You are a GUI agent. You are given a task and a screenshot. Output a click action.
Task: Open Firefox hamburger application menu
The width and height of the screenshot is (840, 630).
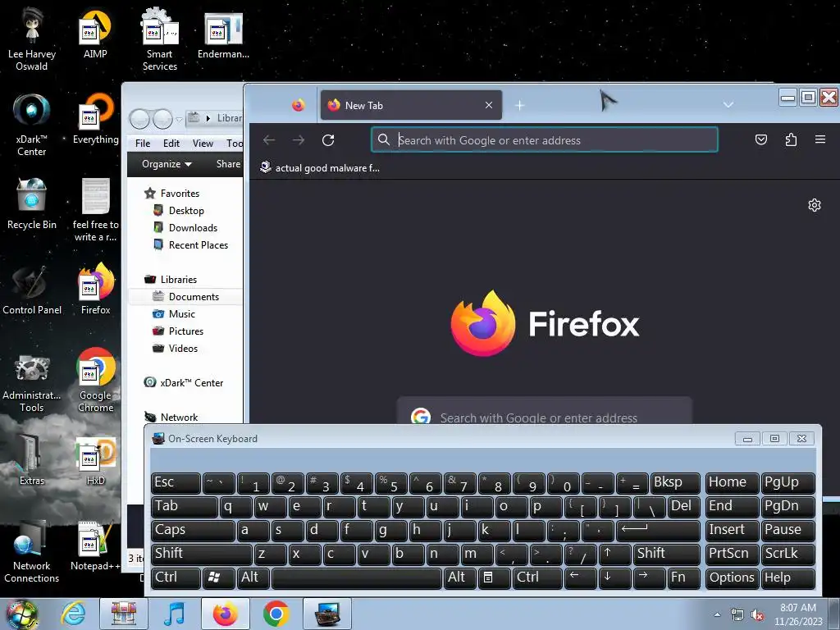coord(820,139)
